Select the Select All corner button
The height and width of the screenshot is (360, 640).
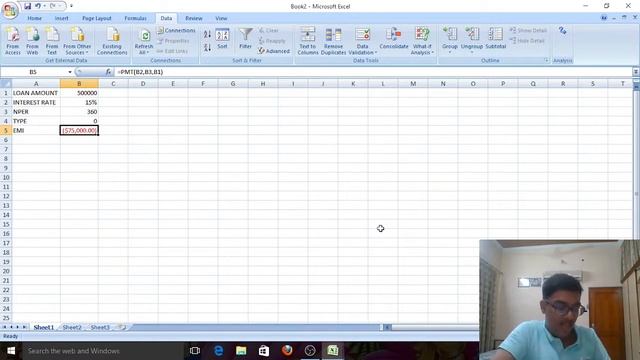(6, 84)
